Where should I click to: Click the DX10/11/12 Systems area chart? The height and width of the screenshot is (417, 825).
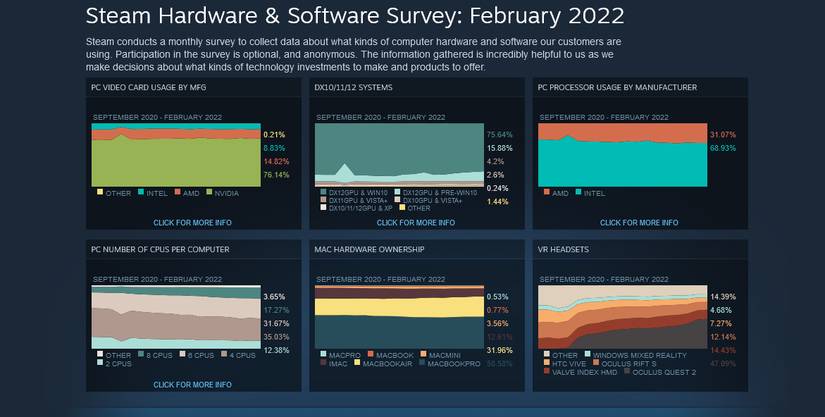pyautogui.click(x=399, y=155)
